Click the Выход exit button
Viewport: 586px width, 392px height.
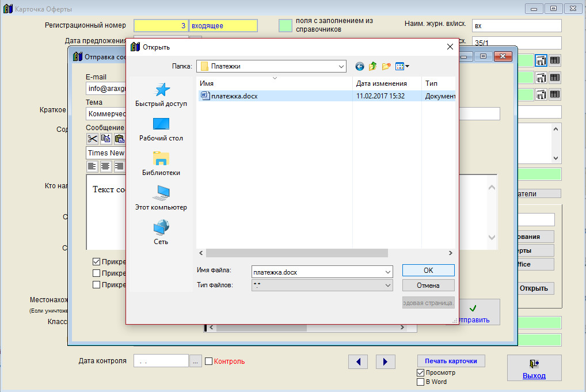[534, 368]
